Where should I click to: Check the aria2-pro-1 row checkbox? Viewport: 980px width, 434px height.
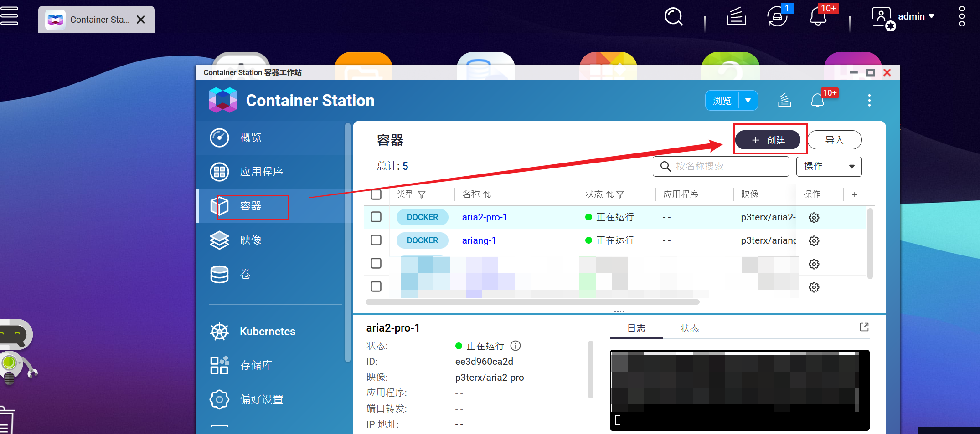(x=376, y=217)
